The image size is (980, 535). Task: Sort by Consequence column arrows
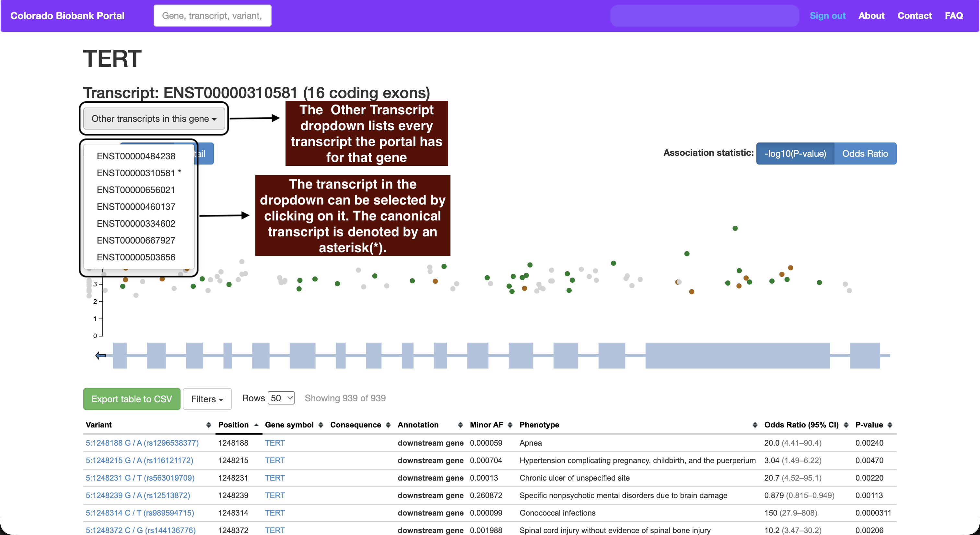pos(388,425)
